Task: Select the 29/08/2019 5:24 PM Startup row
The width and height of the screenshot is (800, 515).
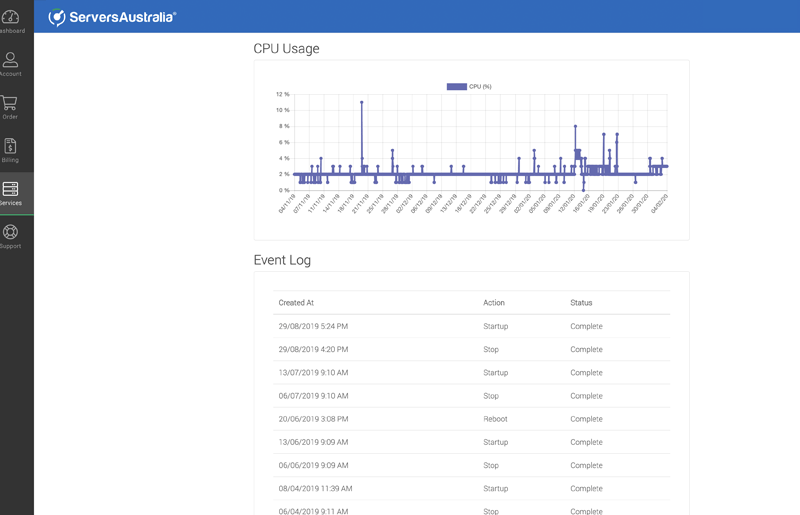Action: [x=471, y=326]
